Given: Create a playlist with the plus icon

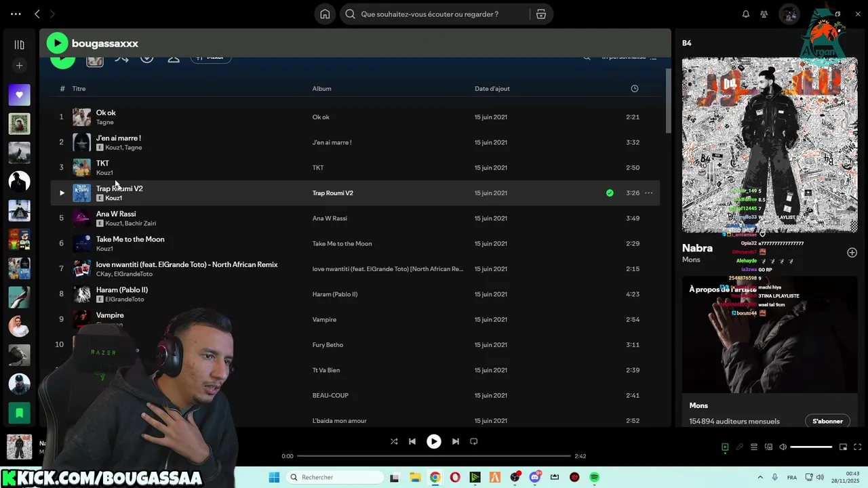Looking at the screenshot, I should 19,66.
